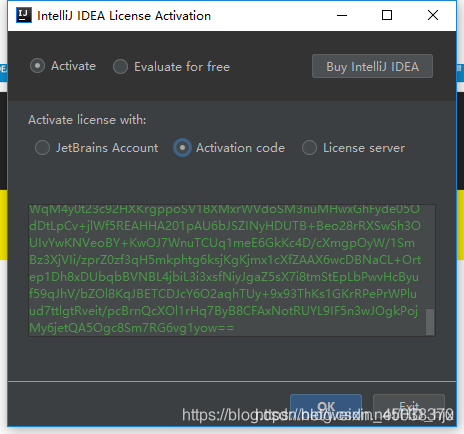Image resolution: width=464 pixels, height=434 pixels.
Task: Close the License Activation dialog
Action: click(x=433, y=15)
